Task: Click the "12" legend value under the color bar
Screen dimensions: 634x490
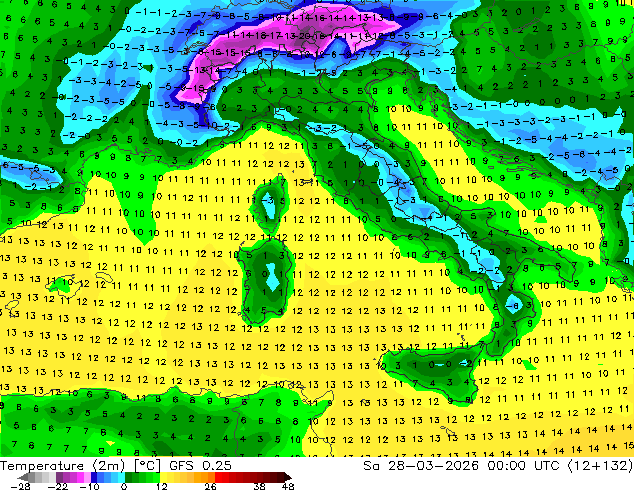Action: click(x=162, y=486)
